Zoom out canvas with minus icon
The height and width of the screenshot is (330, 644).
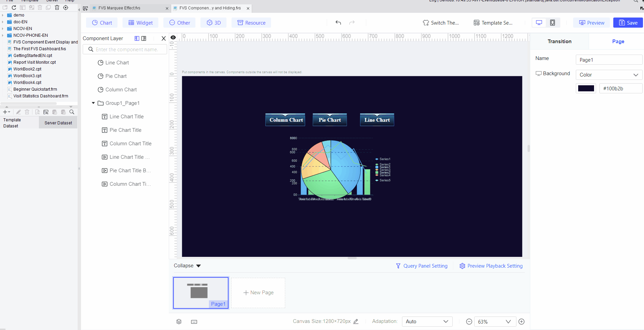click(469, 322)
